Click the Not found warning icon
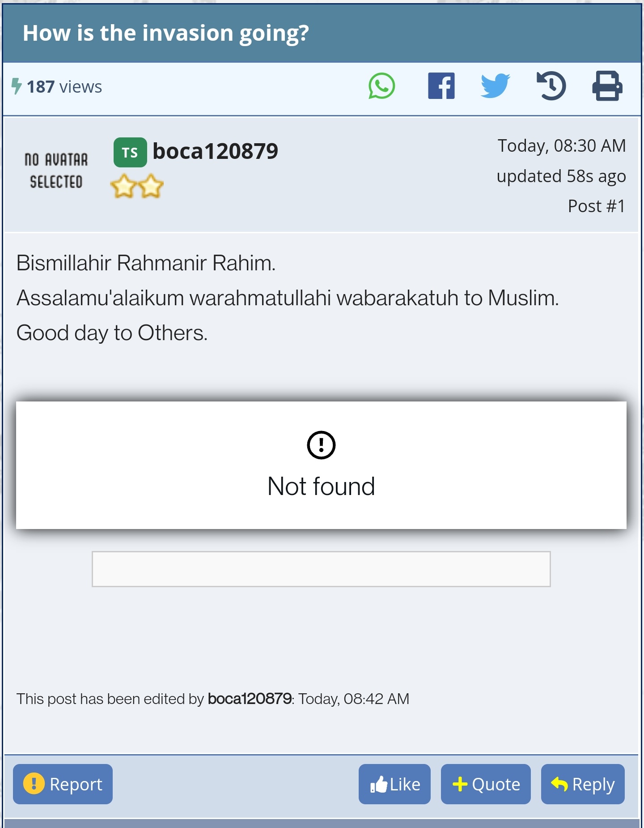Screen dimensions: 644x828 pos(321,445)
